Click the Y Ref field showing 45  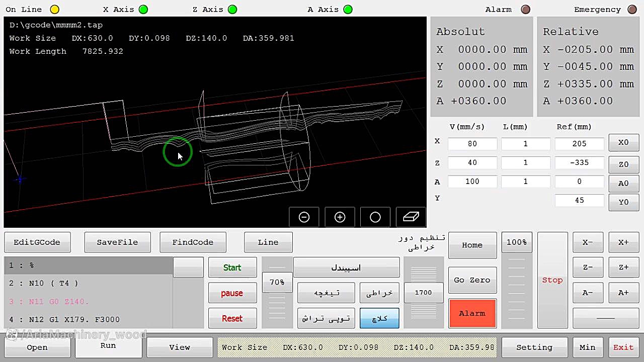(579, 201)
